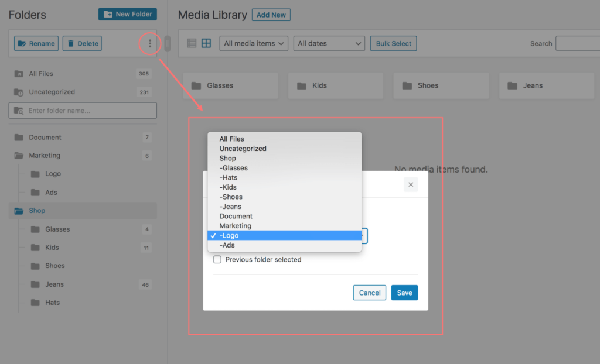This screenshot has height=364, width=600.
Task: Click the All Files sidebar icon
Action: pyautogui.click(x=19, y=74)
